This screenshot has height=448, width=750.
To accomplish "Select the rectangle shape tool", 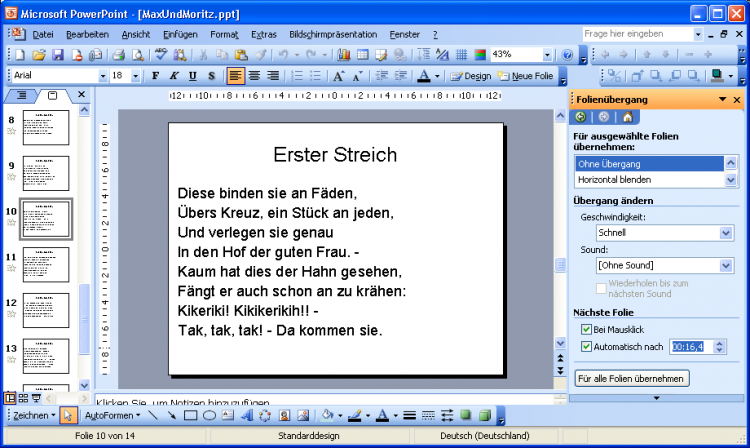I will 190,415.
